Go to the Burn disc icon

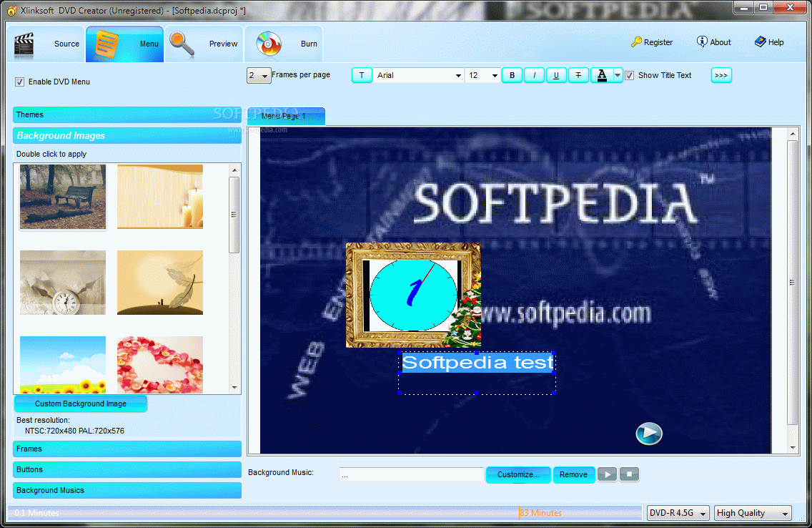tap(269, 44)
